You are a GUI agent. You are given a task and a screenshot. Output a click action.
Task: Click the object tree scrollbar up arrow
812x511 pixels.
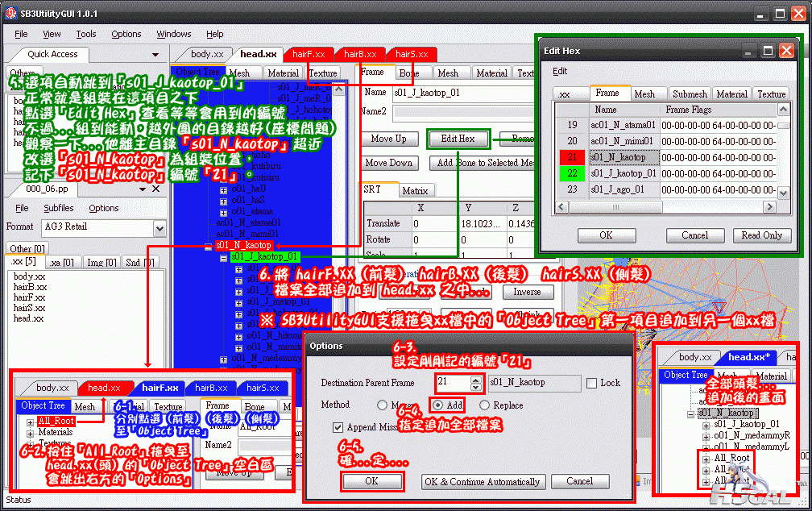click(x=339, y=89)
